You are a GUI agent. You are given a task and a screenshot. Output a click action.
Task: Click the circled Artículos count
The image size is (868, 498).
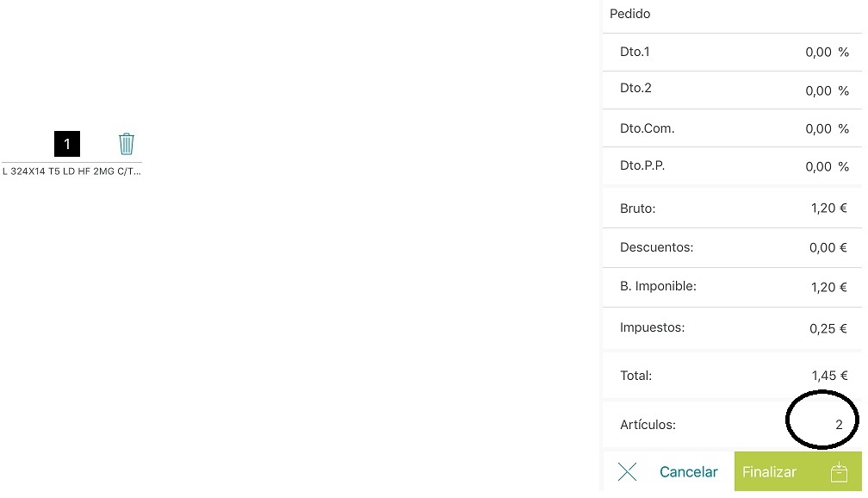839,424
